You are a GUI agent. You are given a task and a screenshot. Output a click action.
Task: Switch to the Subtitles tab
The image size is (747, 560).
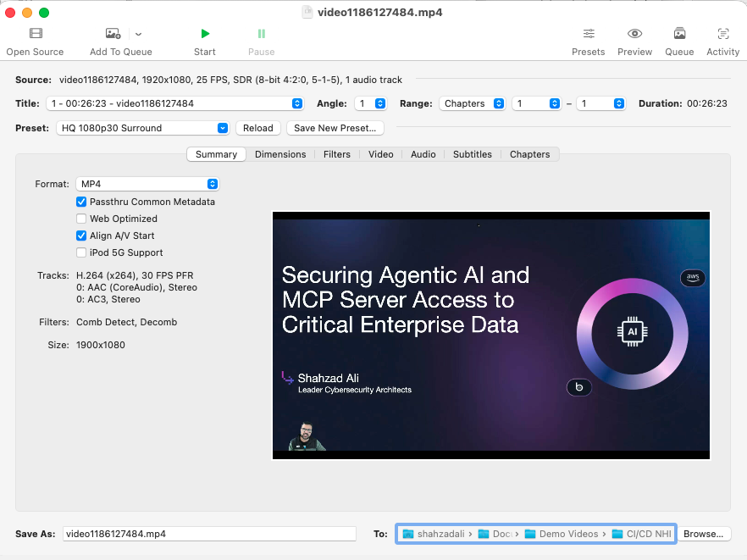pyautogui.click(x=472, y=154)
